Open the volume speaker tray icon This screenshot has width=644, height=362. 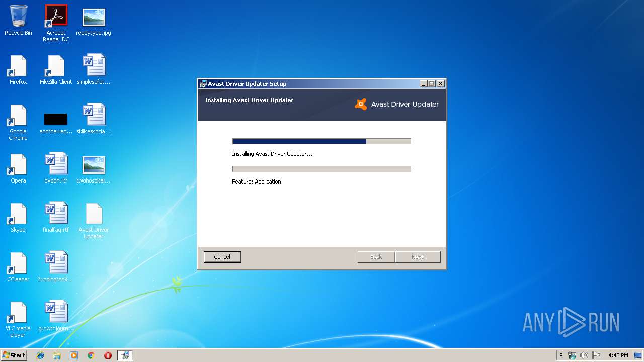pyautogui.click(x=584, y=355)
